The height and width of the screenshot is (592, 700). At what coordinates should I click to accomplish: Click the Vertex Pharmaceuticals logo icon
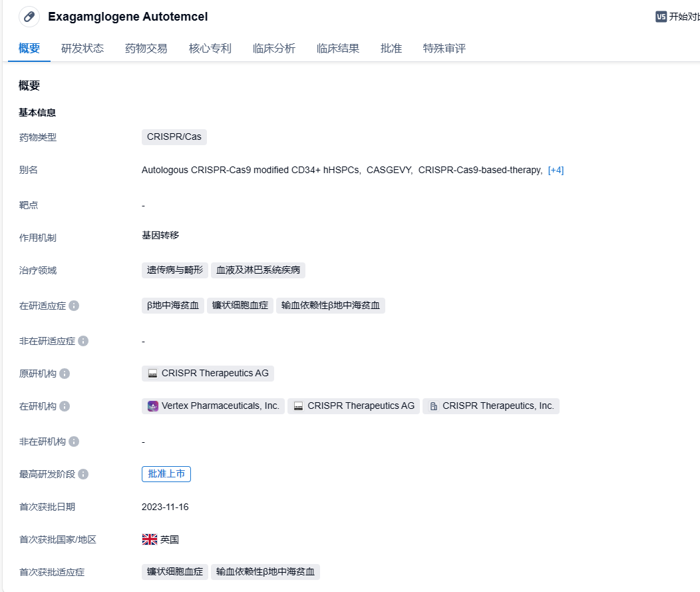point(152,406)
